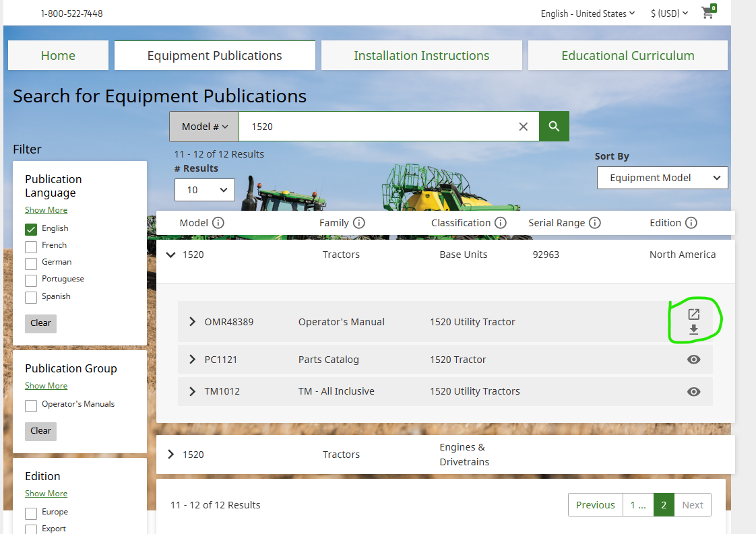This screenshot has width=756, height=534.
Task: Preview the PC1121 Parts Catalog eye icon
Action: pyautogui.click(x=693, y=360)
